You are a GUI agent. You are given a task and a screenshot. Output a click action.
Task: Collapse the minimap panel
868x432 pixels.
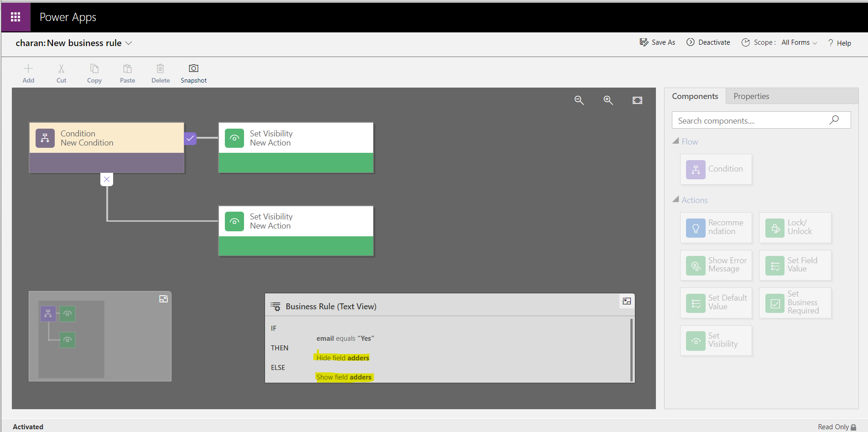coord(163,299)
